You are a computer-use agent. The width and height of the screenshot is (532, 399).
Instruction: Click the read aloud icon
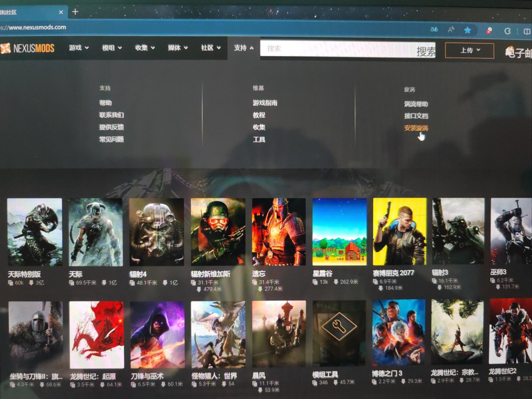pos(451,30)
